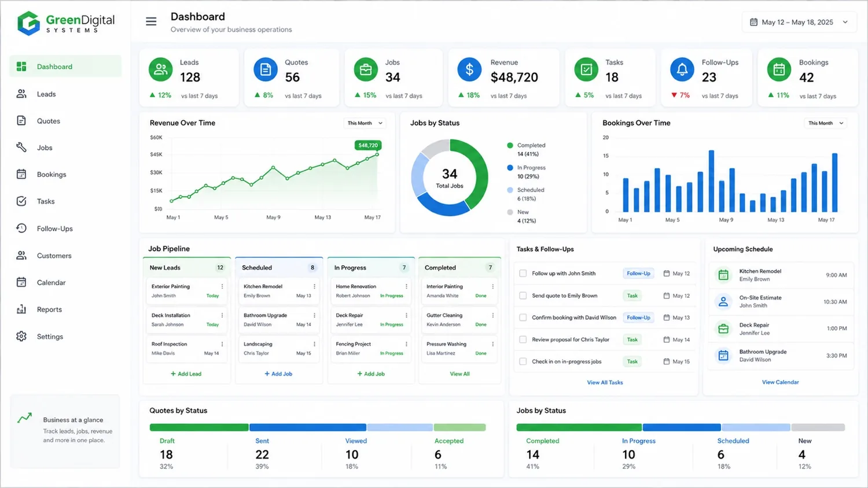The width and height of the screenshot is (868, 488).
Task: Click the green Jobs briefcase card icon
Action: click(366, 70)
